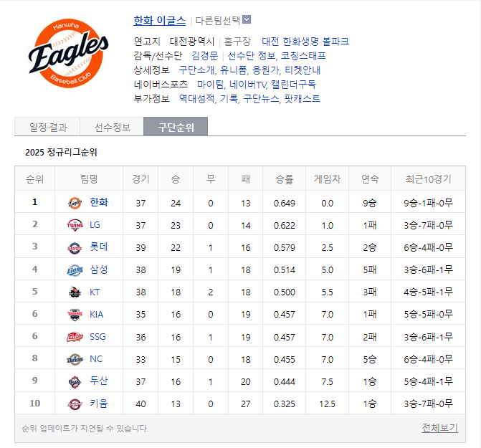Click 키움's games behind 12.5
The height and width of the screenshot is (448, 481).
(327, 404)
